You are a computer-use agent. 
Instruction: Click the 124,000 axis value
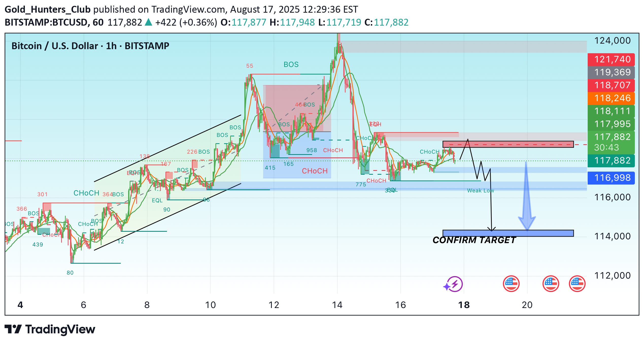[612, 41]
